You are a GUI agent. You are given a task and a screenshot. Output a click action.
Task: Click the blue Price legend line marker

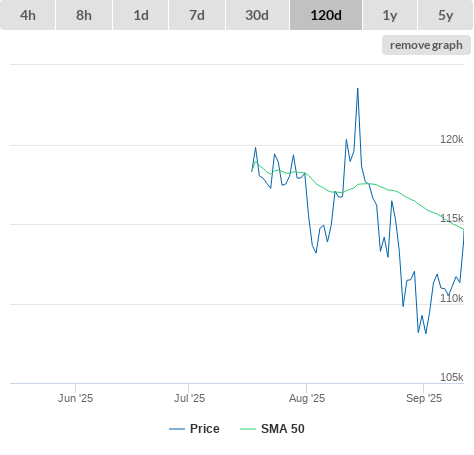coord(177,429)
